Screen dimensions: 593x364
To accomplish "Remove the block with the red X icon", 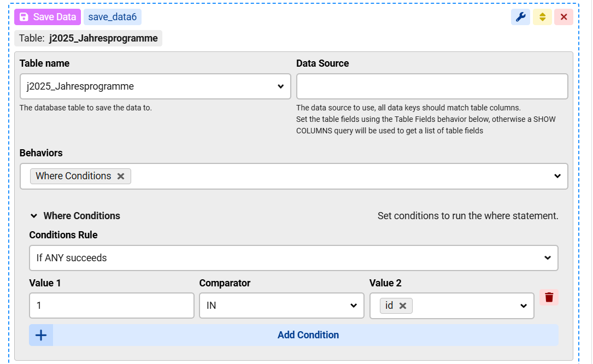I will click(x=563, y=17).
